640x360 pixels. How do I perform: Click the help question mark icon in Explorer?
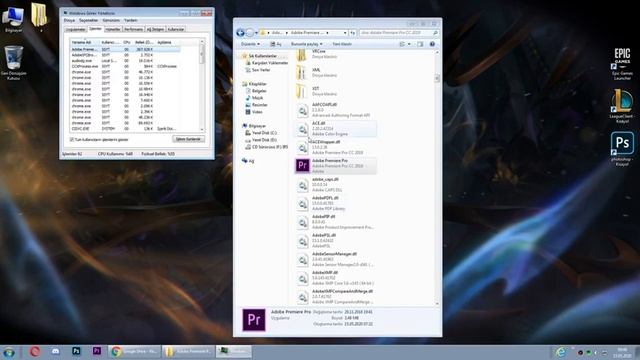[432, 44]
